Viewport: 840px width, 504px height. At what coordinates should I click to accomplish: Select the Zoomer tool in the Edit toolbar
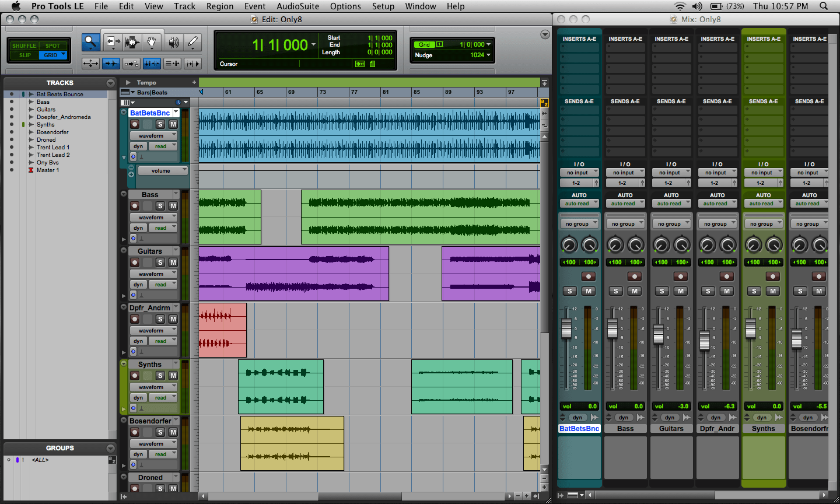click(x=90, y=42)
